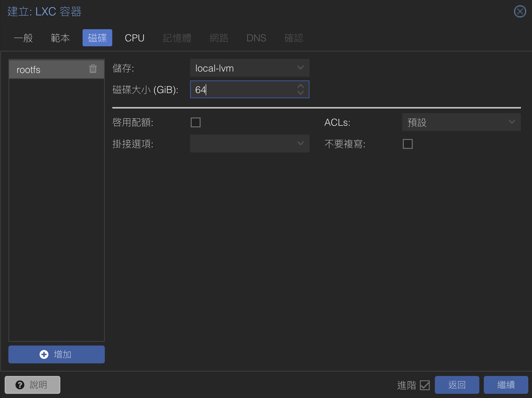This screenshot has height=398, width=532.
Task: Enable the 啓用配額 quota checkbox
Action: [x=196, y=122]
